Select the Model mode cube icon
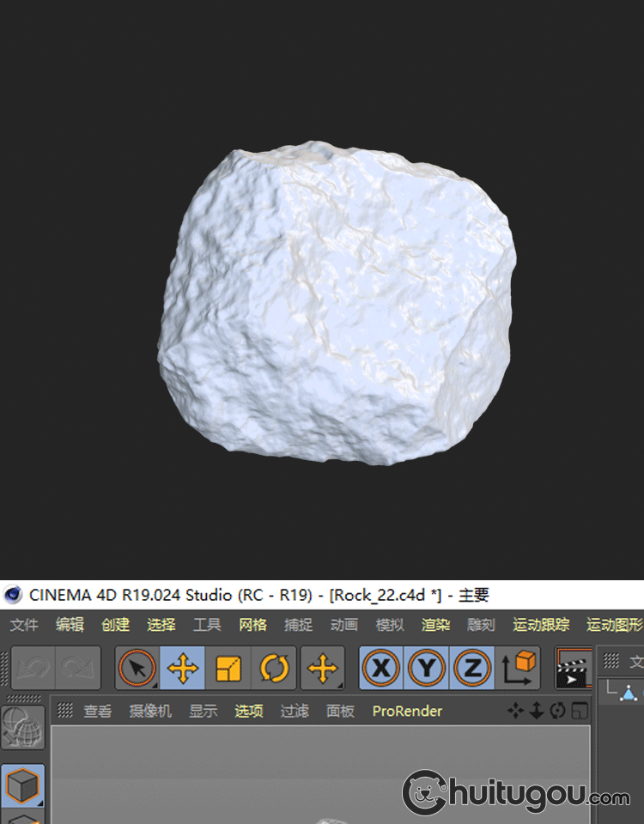644x824 pixels. click(x=22, y=785)
